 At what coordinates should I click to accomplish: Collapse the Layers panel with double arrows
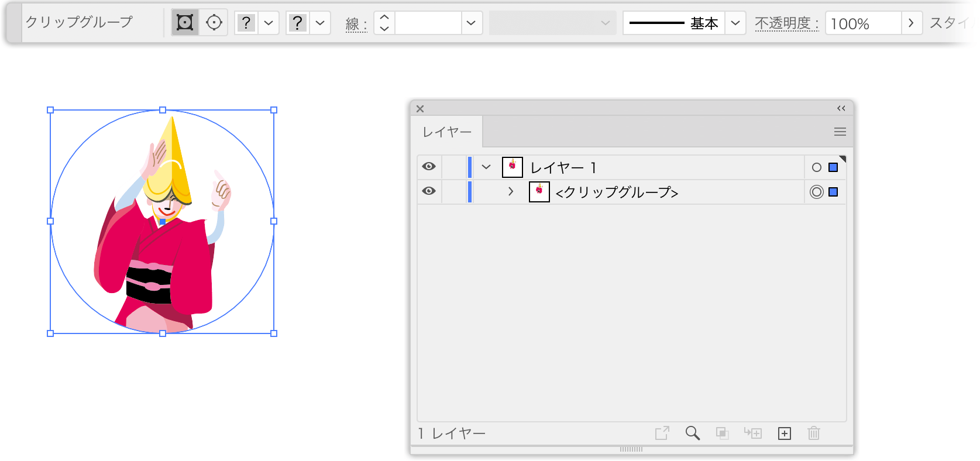point(841,108)
